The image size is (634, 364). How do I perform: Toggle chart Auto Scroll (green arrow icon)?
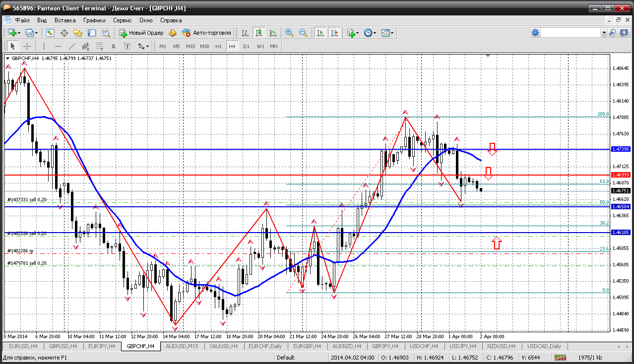click(x=320, y=33)
